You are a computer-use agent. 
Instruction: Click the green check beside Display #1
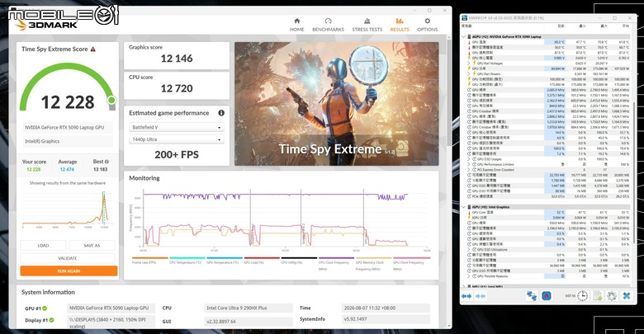51,320
